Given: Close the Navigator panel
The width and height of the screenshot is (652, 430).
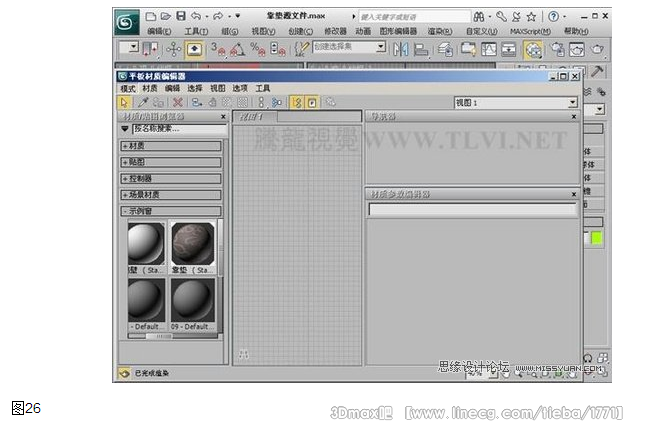Looking at the screenshot, I should pos(574,117).
